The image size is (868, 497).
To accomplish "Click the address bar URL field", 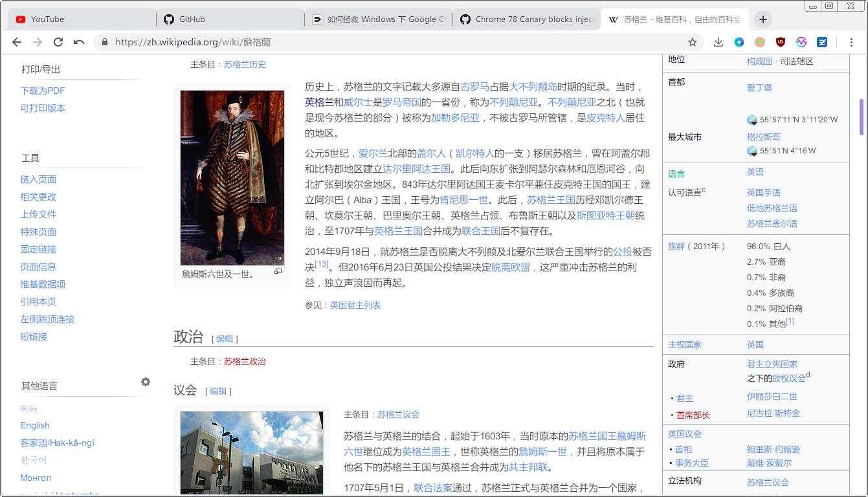I will point(388,42).
